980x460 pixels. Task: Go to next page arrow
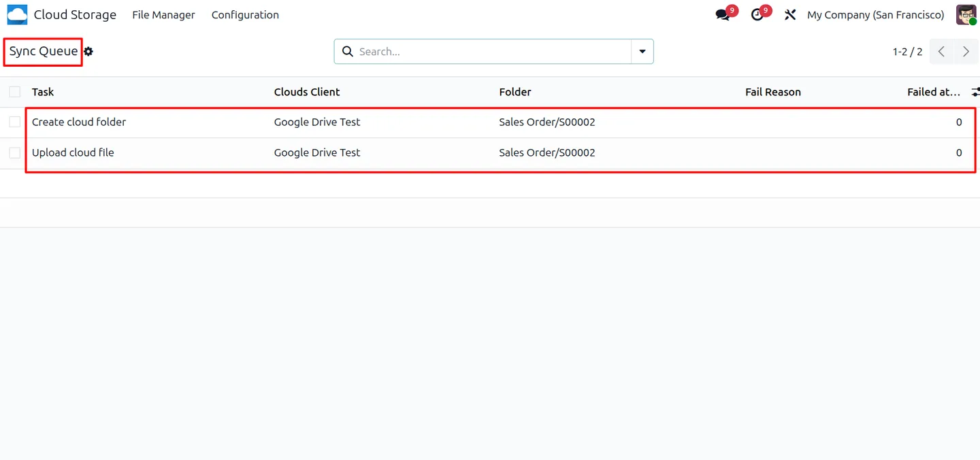(966, 52)
